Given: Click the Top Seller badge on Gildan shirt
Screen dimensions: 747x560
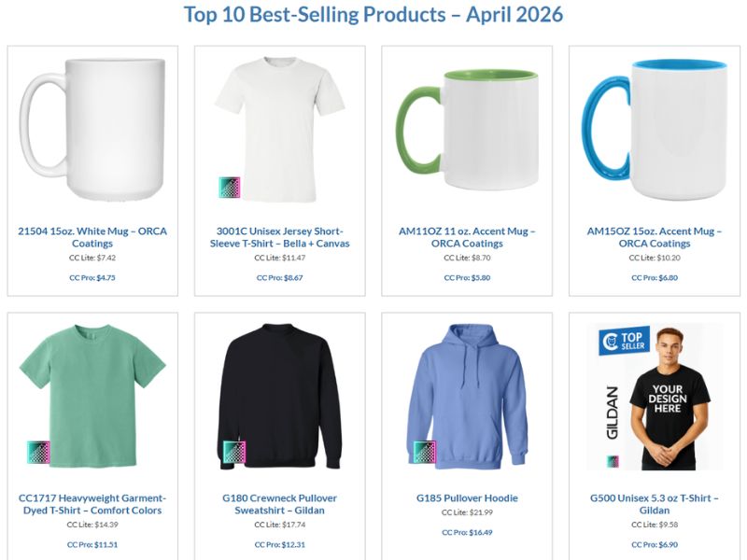Looking at the screenshot, I should tap(625, 341).
